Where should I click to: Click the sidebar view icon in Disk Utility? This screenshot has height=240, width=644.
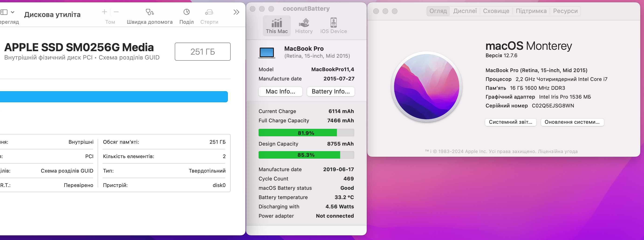click(x=4, y=12)
